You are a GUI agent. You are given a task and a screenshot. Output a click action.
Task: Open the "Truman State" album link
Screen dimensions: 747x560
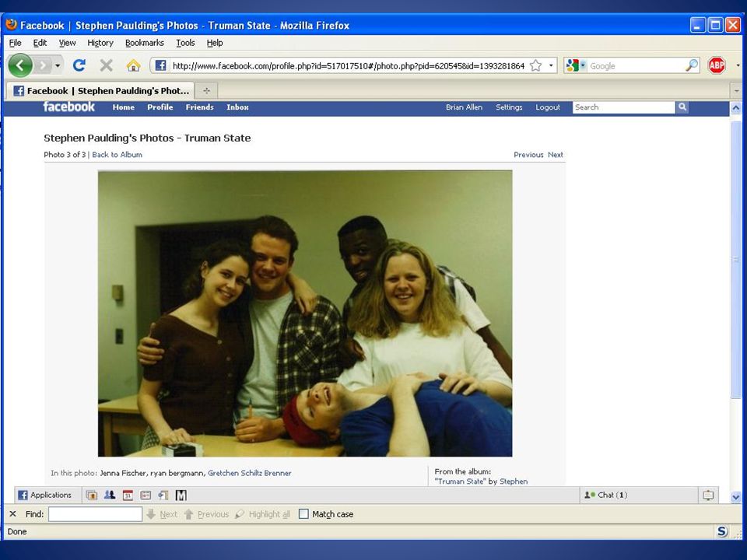(460, 481)
